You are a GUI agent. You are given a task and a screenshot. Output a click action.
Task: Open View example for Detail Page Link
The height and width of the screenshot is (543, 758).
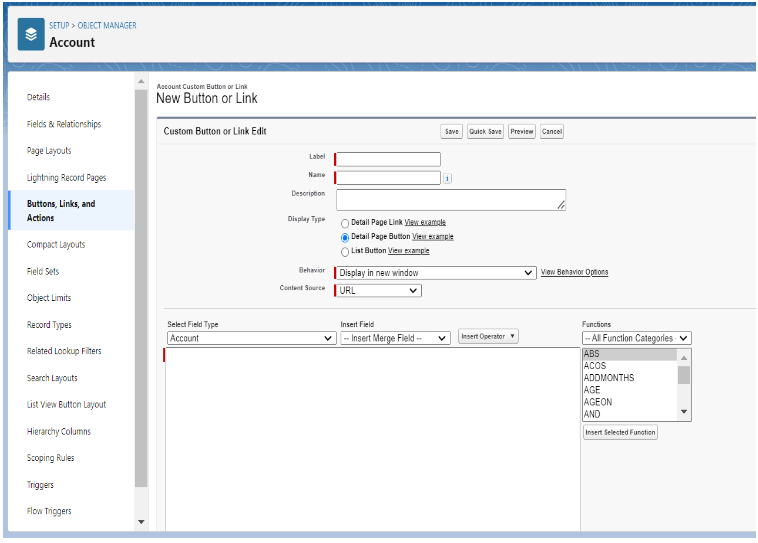425,222
